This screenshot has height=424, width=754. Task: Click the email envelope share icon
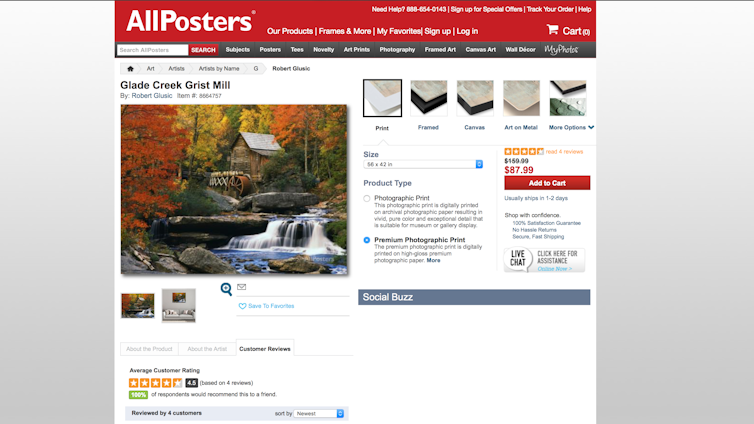coord(241,287)
